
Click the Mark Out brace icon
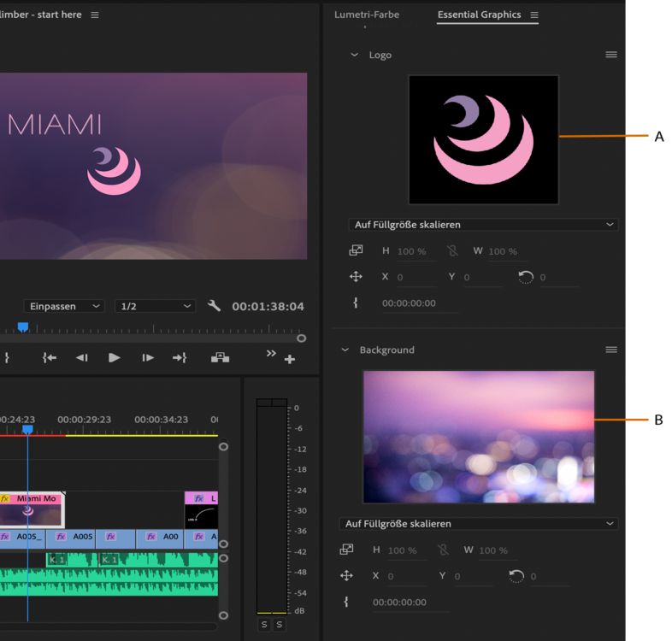click(x=7, y=357)
